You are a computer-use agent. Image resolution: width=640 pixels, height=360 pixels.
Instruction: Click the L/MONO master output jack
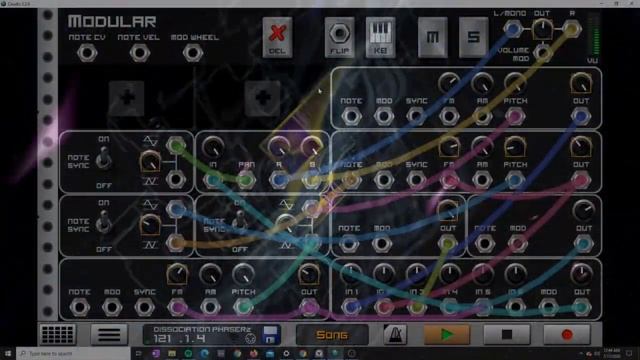[512, 29]
